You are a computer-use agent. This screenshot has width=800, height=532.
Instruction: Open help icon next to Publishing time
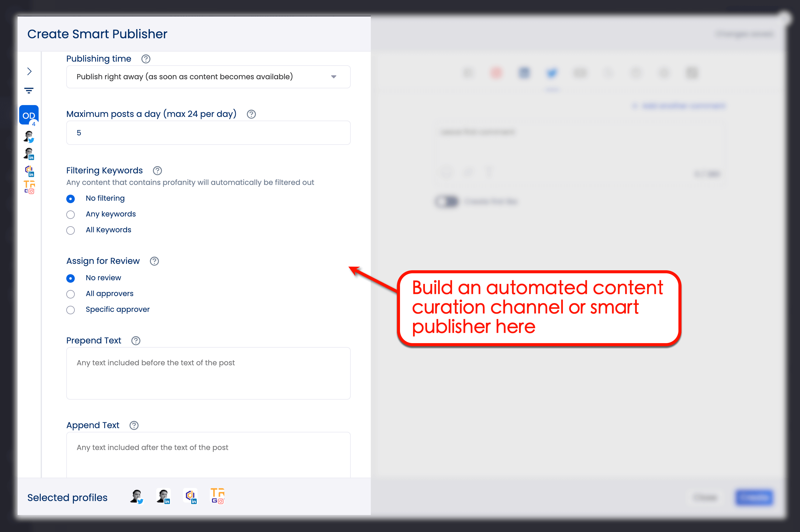[x=146, y=59]
